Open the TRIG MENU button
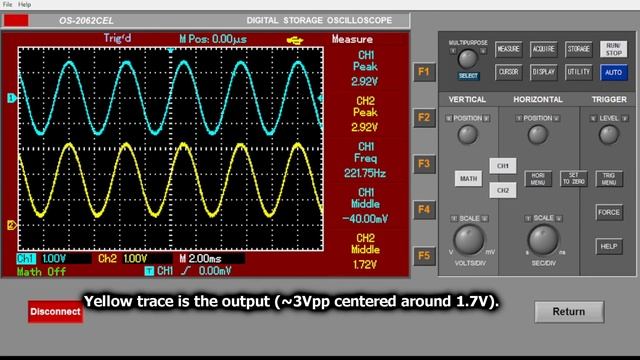The image size is (640, 360). [x=609, y=179]
